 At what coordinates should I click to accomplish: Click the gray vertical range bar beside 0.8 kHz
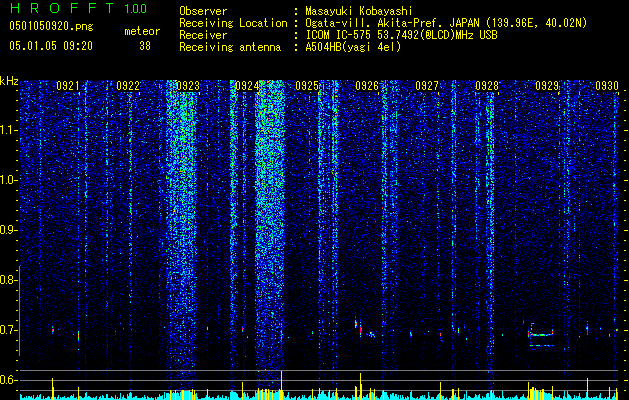20,310
